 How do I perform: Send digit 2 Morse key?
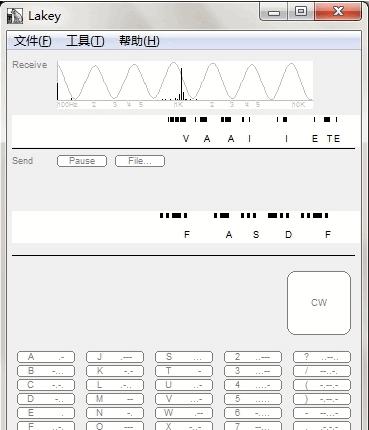(x=253, y=357)
